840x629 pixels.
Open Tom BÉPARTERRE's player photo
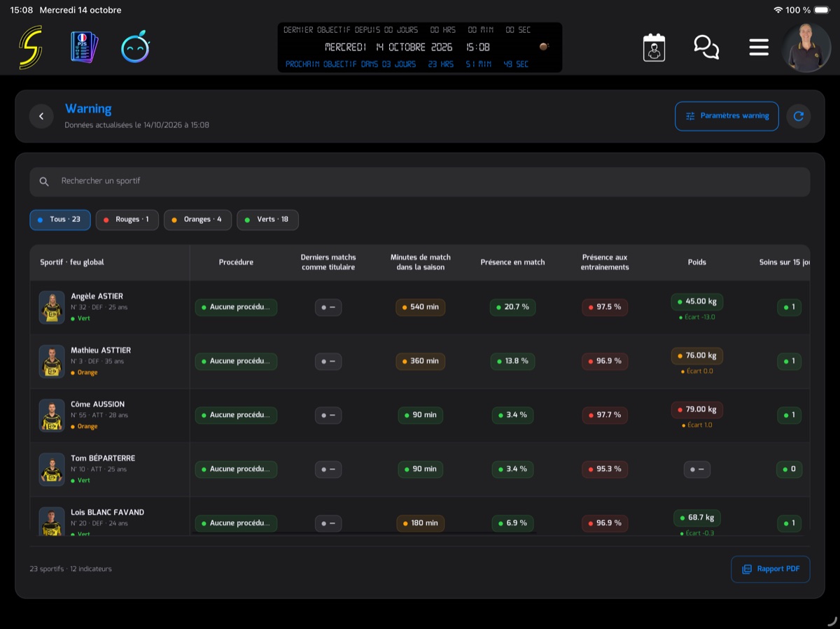pyautogui.click(x=52, y=469)
